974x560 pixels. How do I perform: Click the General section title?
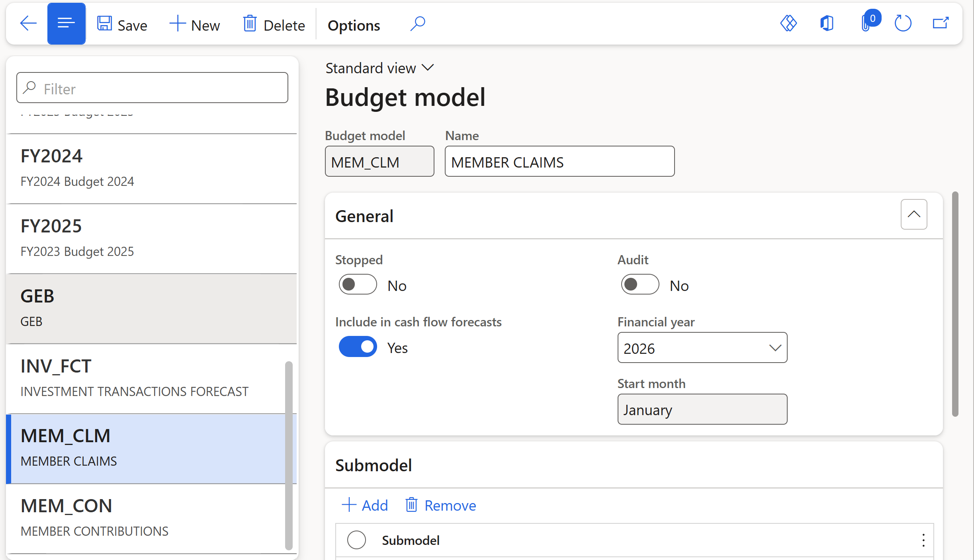pyautogui.click(x=364, y=216)
